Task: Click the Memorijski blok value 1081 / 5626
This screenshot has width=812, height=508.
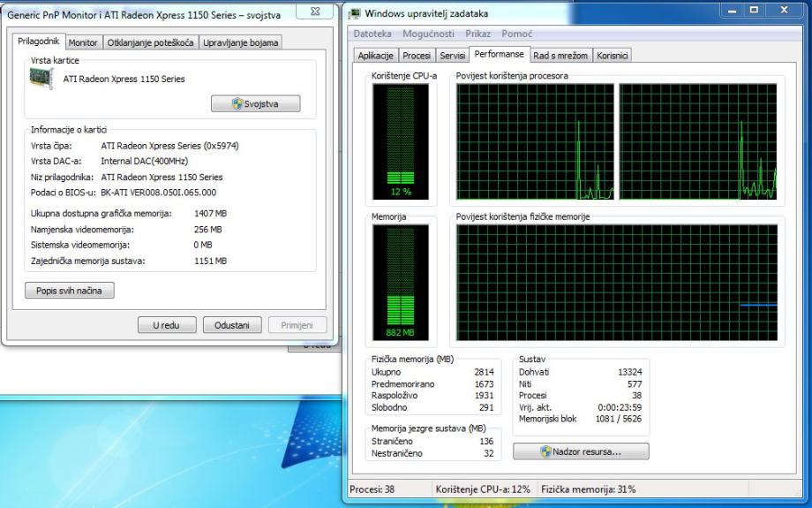Action: pyautogui.click(x=619, y=419)
